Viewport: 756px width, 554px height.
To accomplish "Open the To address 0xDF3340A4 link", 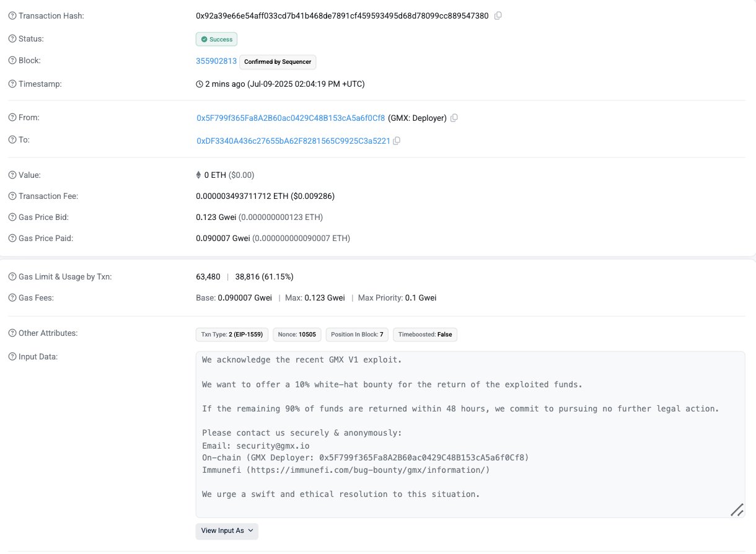I will click(x=293, y=141).
